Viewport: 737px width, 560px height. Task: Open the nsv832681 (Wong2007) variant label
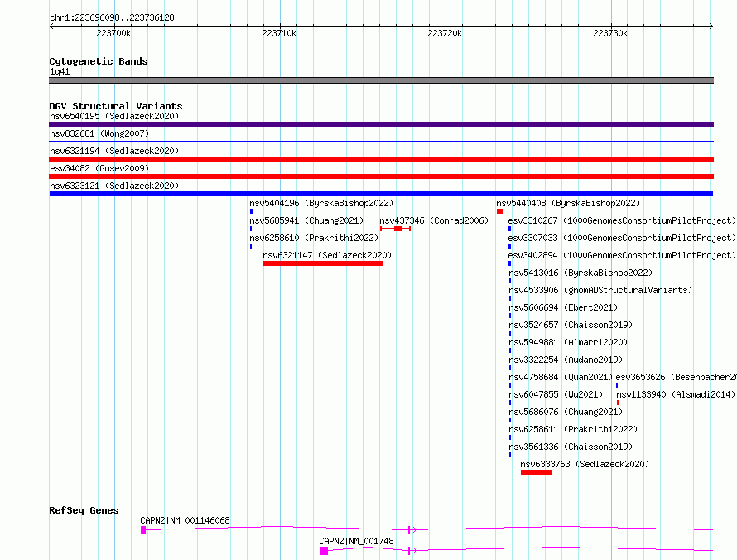(99, 133)
